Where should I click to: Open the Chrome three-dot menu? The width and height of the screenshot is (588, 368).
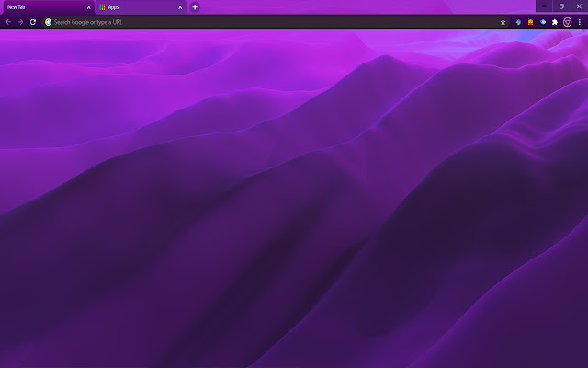click(x=580, y=21)
